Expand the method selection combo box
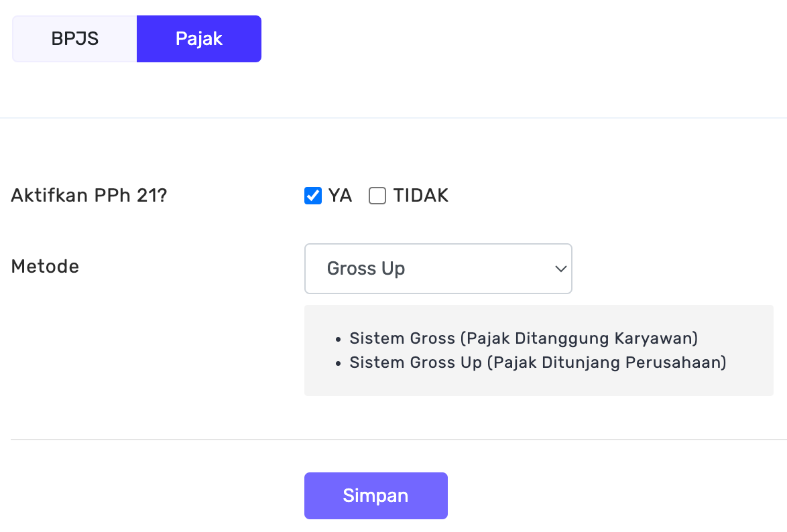 pos(438,268)
